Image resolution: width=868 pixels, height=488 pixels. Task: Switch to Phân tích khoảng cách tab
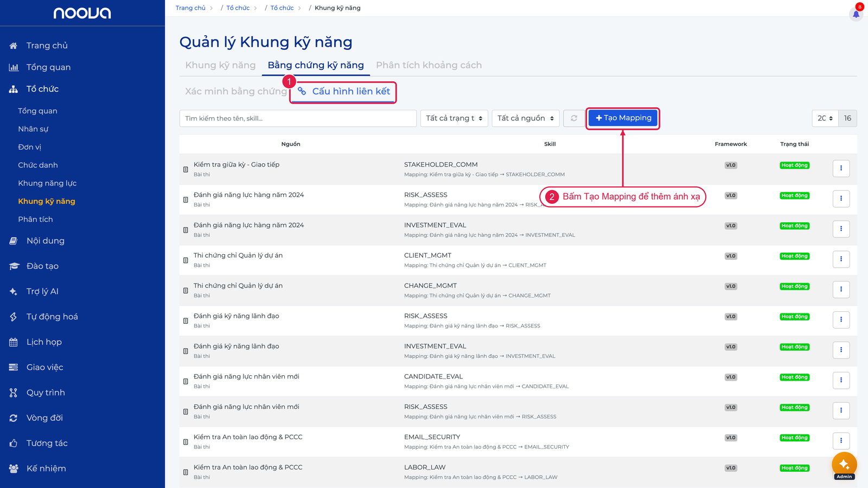coord(429,65)
